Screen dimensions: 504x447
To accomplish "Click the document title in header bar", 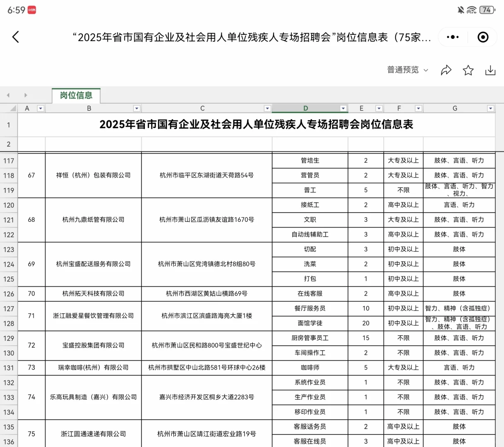I will (252, 37).
